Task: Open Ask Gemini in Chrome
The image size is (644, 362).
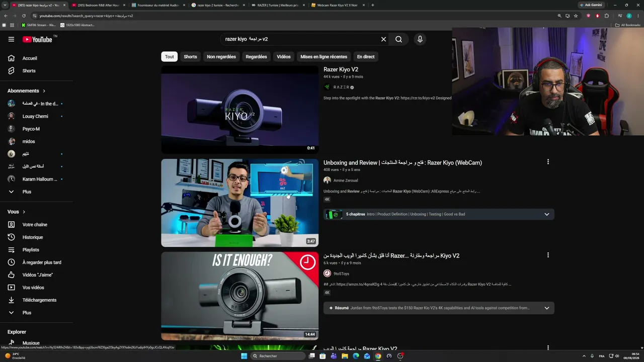Action: coord(591,5)
